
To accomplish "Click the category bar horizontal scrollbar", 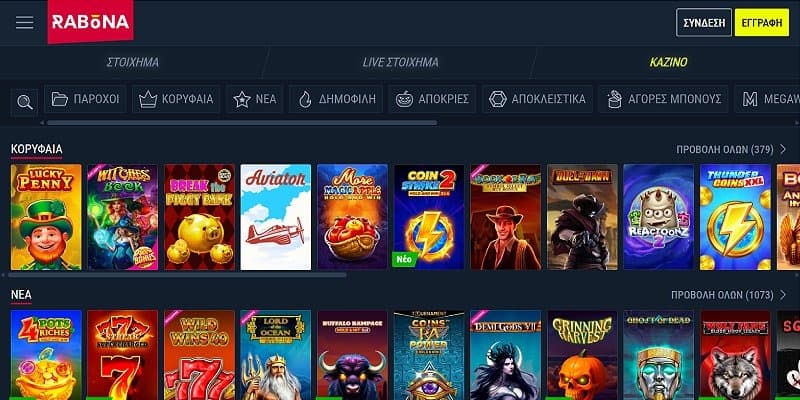I will click(242, 122).
